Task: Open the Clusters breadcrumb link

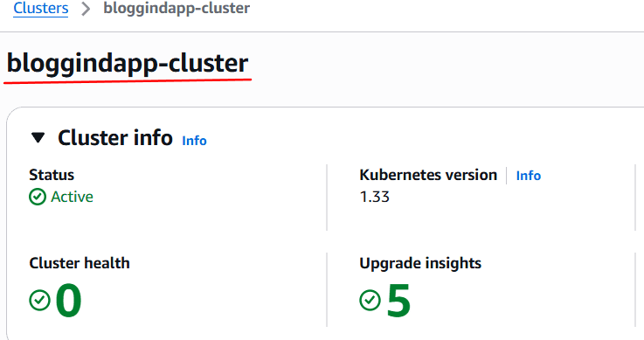Action: [x=41, y=8]
